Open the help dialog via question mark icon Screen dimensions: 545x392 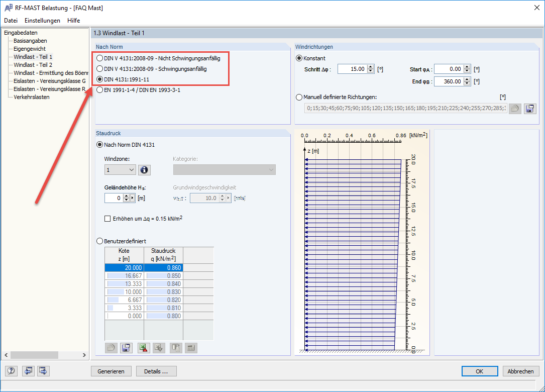(11, 371)
